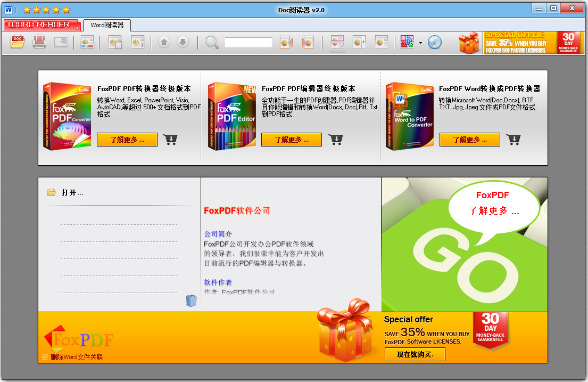Click 了解更多 under FoxPDF PDF Converter

pyautogui.click(x=127, y=139)
